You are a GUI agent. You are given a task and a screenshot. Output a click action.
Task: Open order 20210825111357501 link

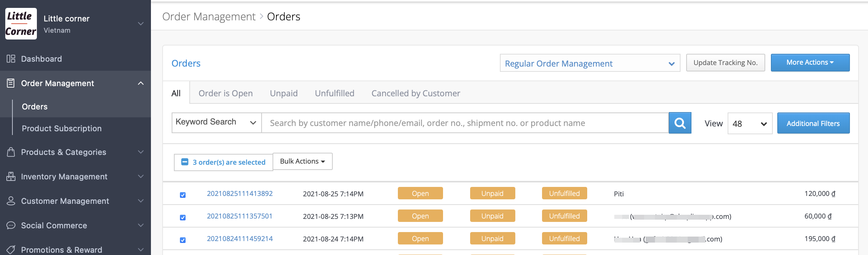point(239,216)
